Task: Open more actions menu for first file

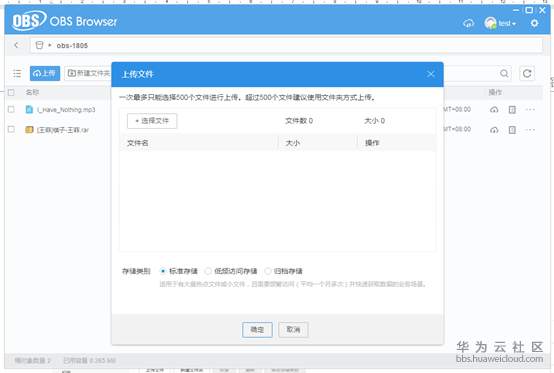Action: tap(530, 109)
